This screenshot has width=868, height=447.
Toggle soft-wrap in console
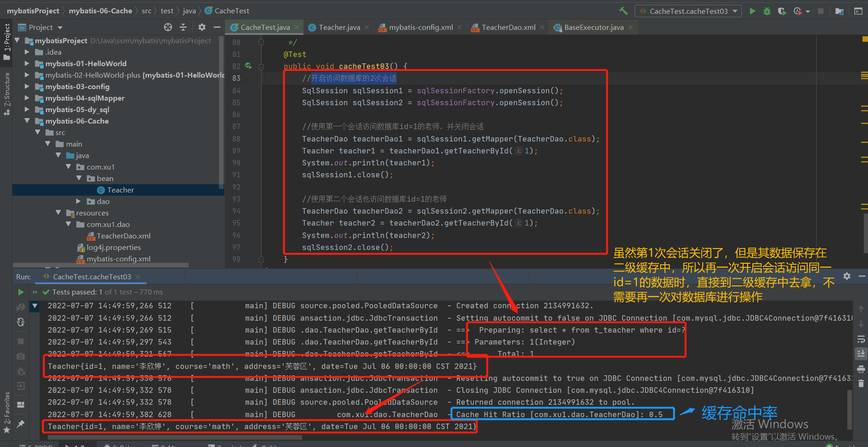[861, 339]
